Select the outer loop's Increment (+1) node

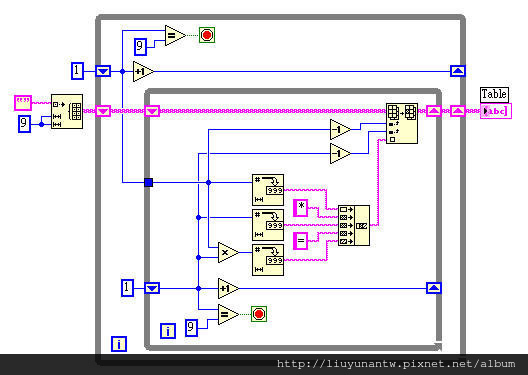(143, 71)
